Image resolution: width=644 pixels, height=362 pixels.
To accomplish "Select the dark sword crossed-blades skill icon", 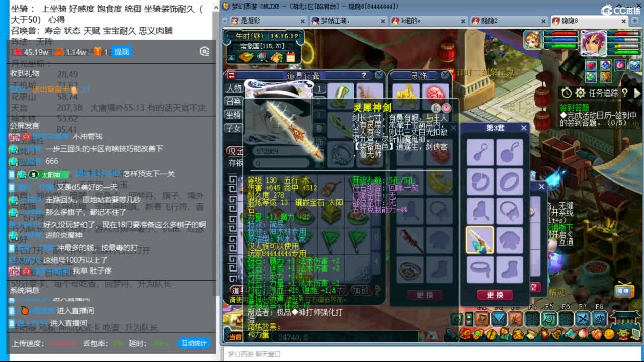I will 582,319.
